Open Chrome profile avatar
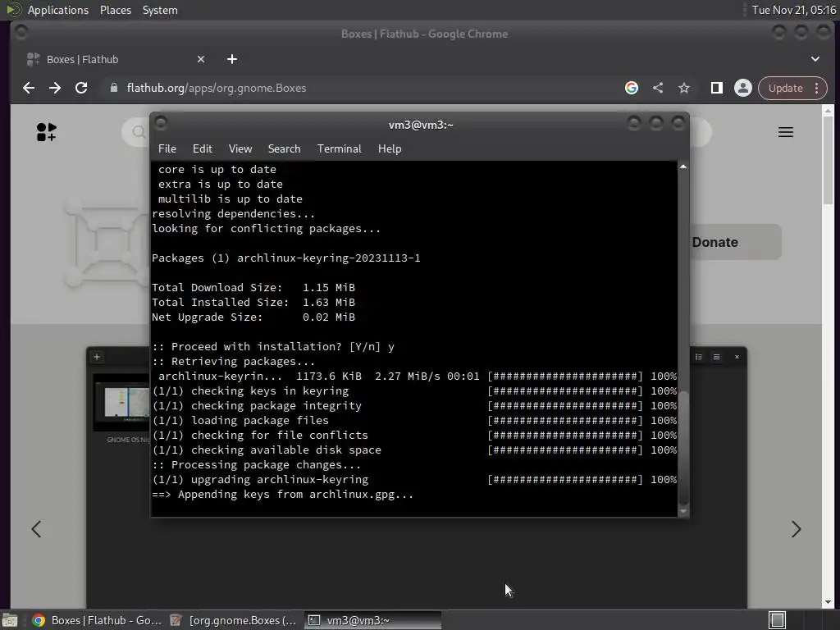This screenshot has width=840, height=630. (743, 88)
